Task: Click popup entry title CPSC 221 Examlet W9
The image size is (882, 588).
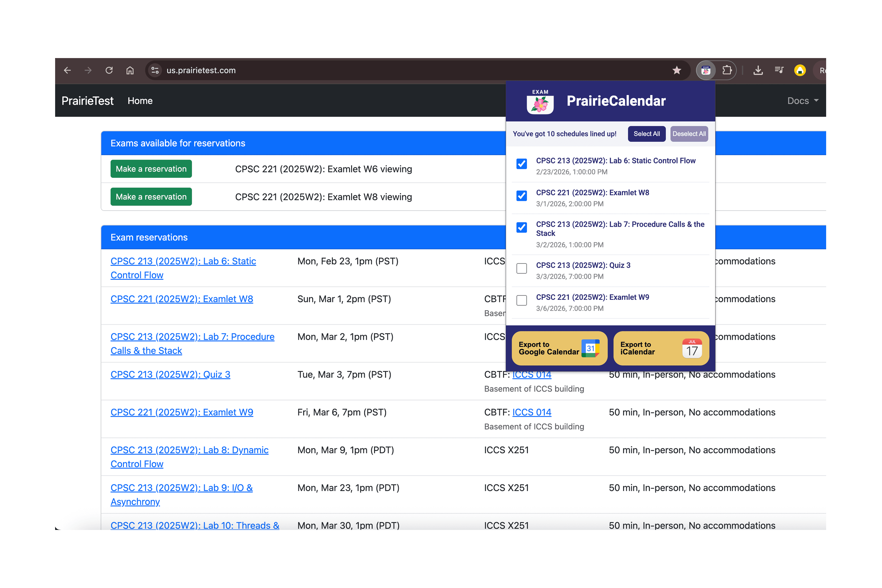Action: (592, 297)
